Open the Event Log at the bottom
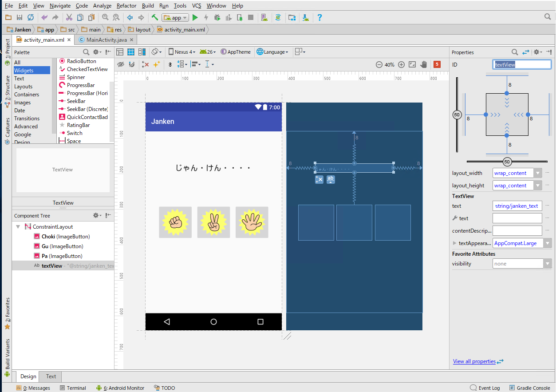This screenshot has height=392, width=556. click(x=488, y=388)
